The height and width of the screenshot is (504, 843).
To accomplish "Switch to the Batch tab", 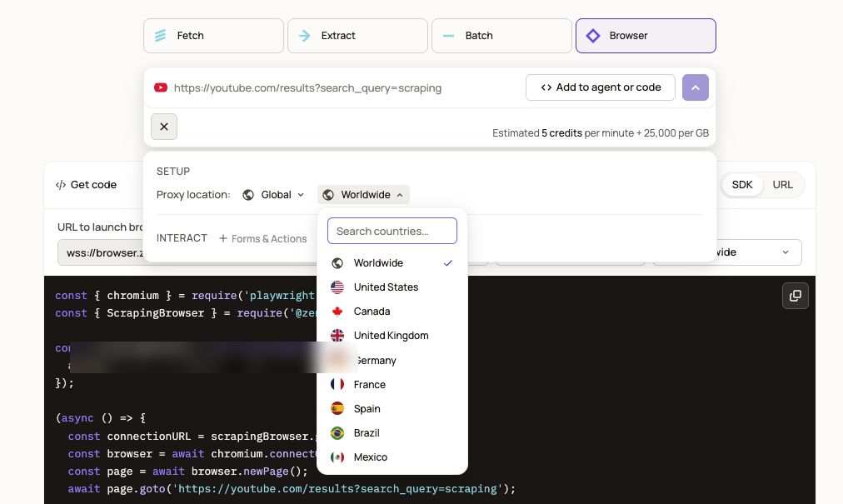I will [501, 36].
